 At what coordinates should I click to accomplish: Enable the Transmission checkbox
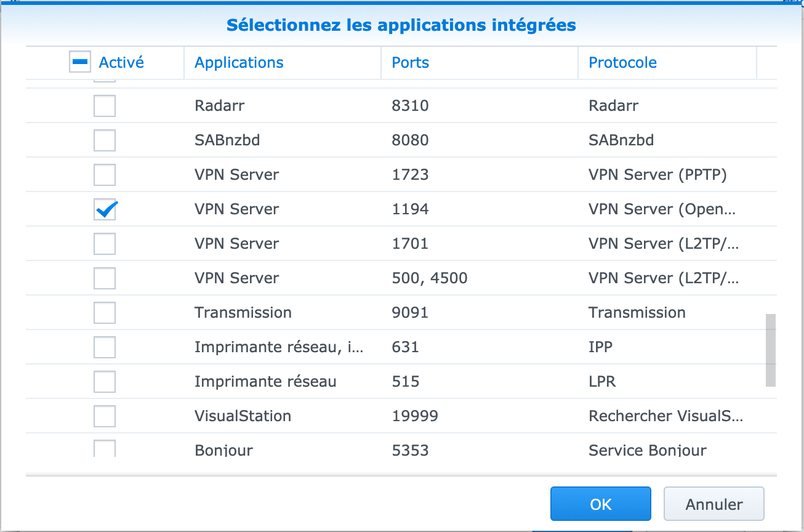[x=104, y=313]
